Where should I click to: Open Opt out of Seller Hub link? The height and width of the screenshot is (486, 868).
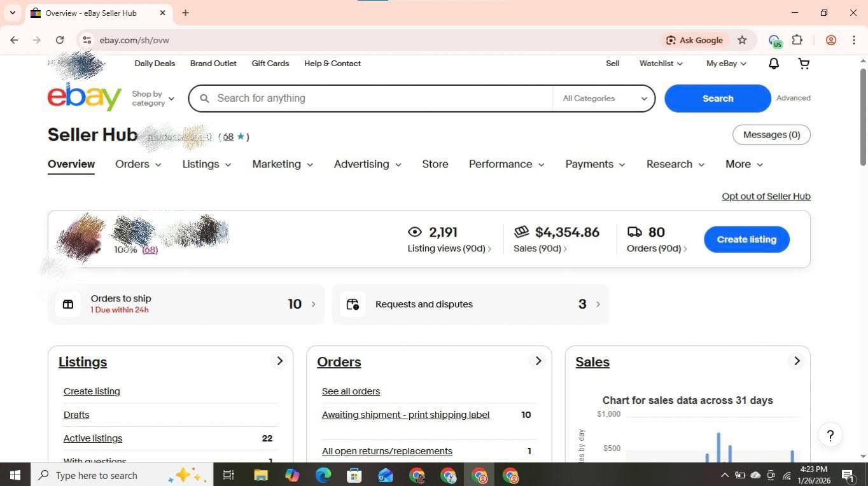766,196
